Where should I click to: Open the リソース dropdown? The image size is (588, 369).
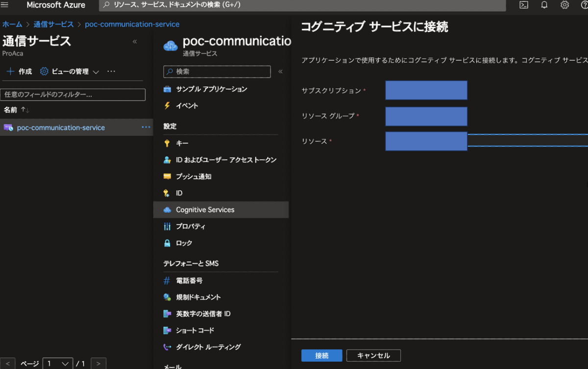[487, 141]
